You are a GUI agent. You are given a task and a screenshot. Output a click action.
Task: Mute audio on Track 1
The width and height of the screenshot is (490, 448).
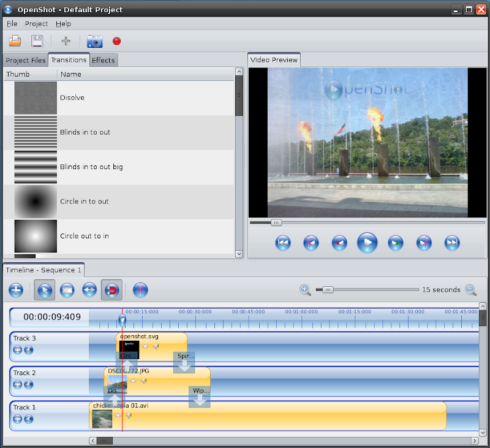pos(28,419)
